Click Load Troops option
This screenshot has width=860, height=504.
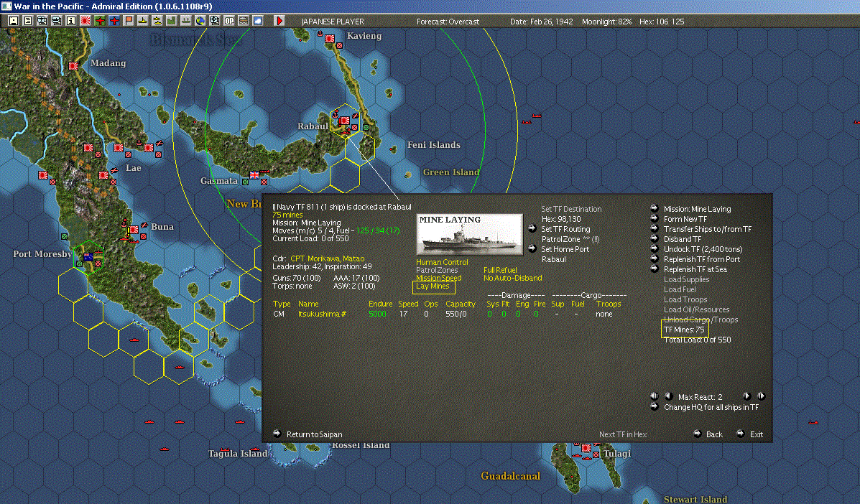(685, 299)
